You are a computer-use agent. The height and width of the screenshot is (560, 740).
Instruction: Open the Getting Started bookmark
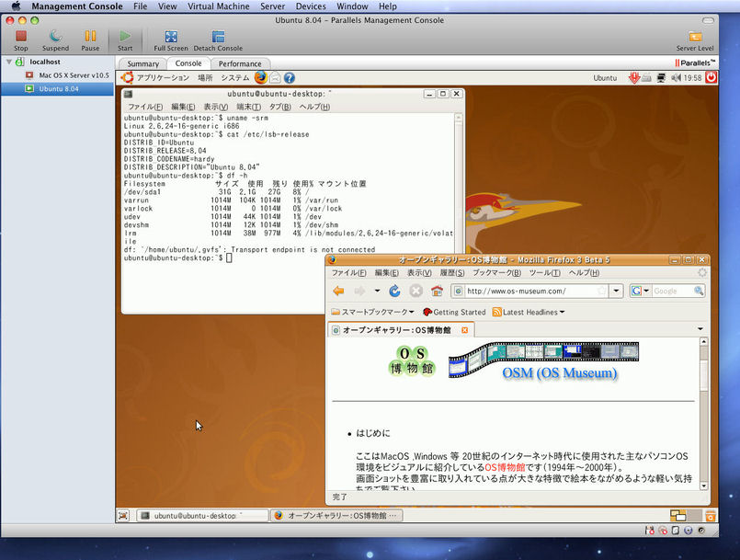point(454,312)
